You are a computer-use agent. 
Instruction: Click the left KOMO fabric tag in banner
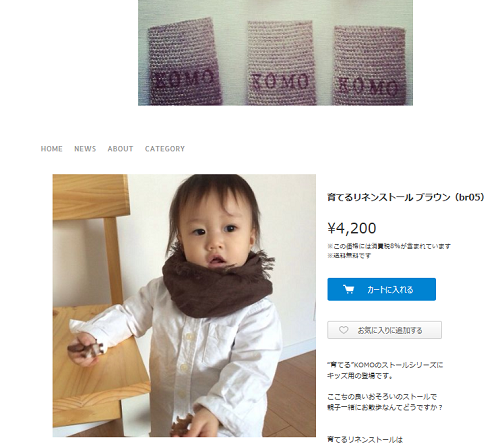coord(184,61)
